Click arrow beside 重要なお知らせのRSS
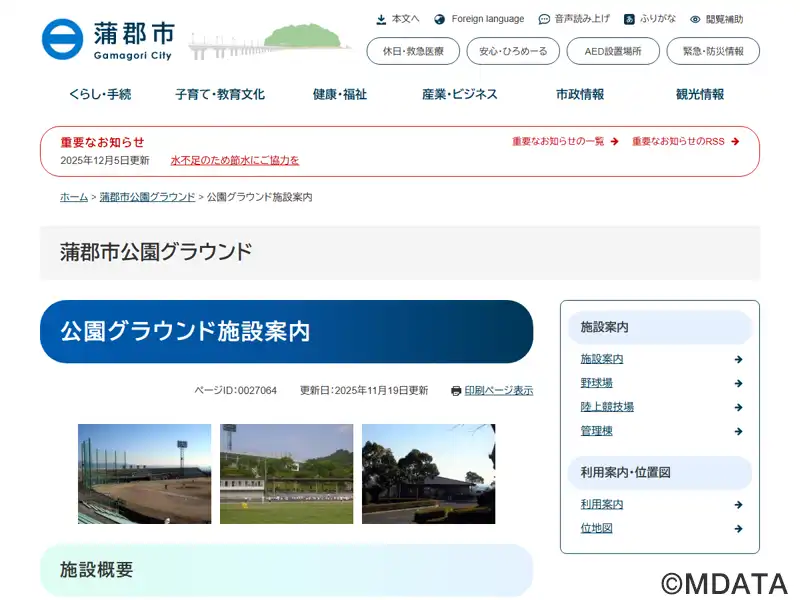The image size is (800, 600). click(x=735, y=142)
